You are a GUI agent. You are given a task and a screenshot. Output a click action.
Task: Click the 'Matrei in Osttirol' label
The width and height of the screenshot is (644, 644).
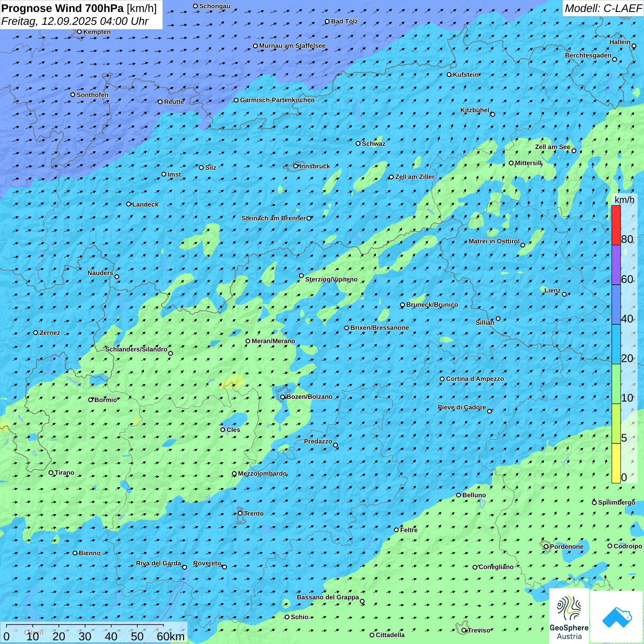[x=494, y=241]
